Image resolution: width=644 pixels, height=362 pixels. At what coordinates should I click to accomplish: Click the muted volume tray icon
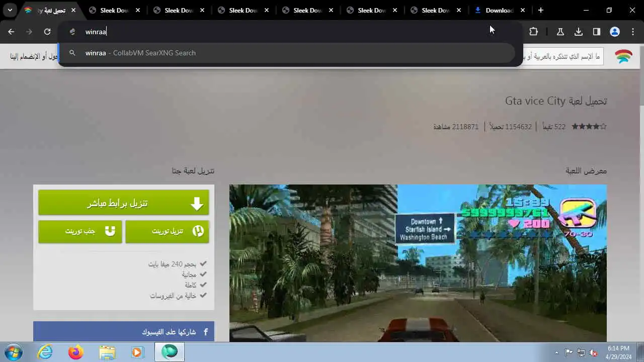click(x=593, y=352)
